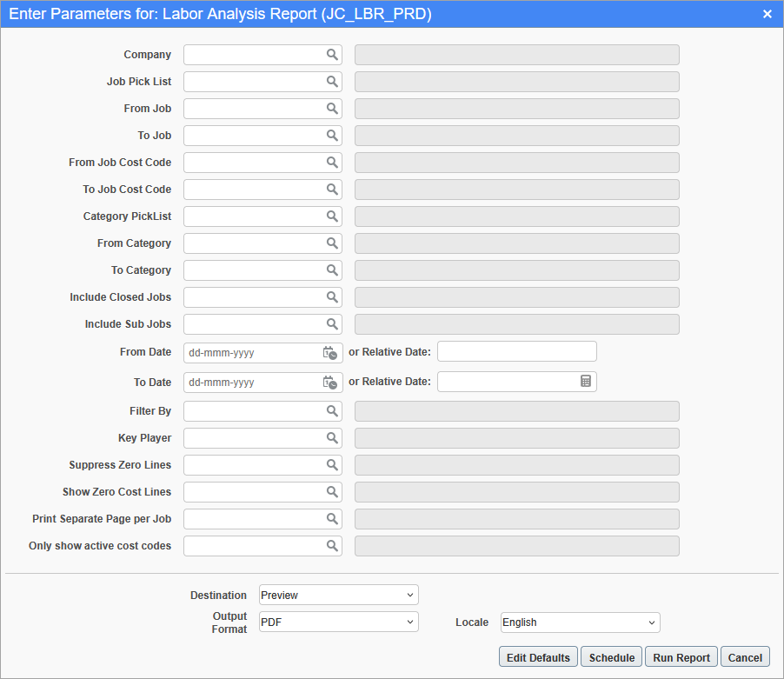
Task: Open the Include Closed Jobs lookup
Action: (x=332, y=296)
